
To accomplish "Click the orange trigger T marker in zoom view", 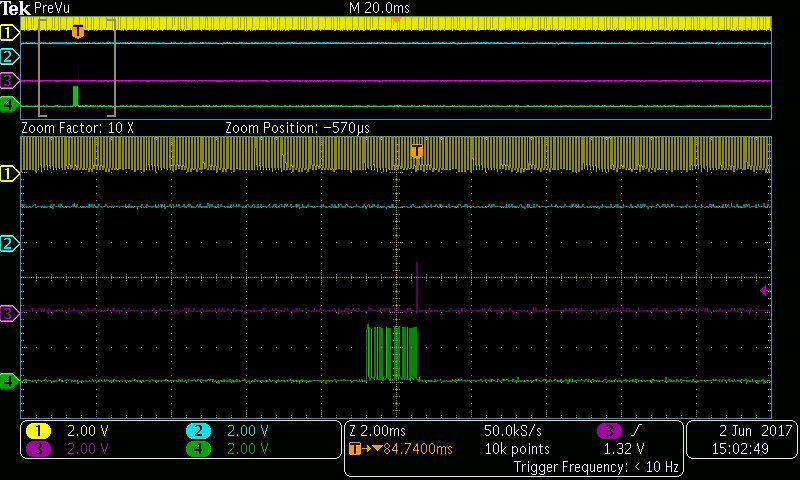I will (x=416, y=151).
